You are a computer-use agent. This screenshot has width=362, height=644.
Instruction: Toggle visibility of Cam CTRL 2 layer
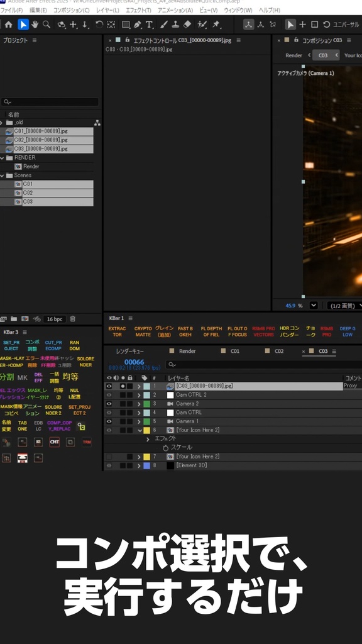pyautogui.click(x=109, y=395)
